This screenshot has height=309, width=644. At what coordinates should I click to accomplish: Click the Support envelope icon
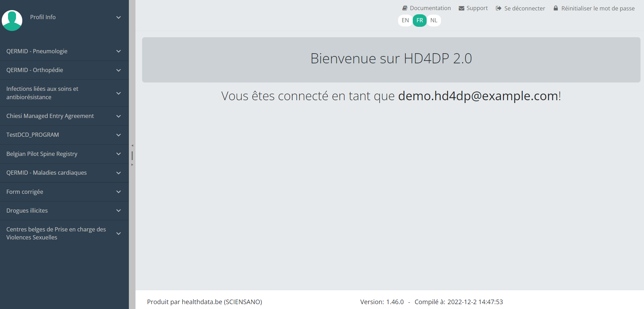pos(461,8)
